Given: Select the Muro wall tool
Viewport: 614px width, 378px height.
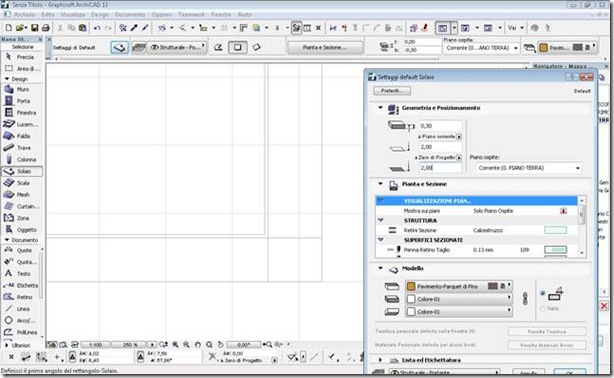Looking at the screenshot, I should point(22,89).
